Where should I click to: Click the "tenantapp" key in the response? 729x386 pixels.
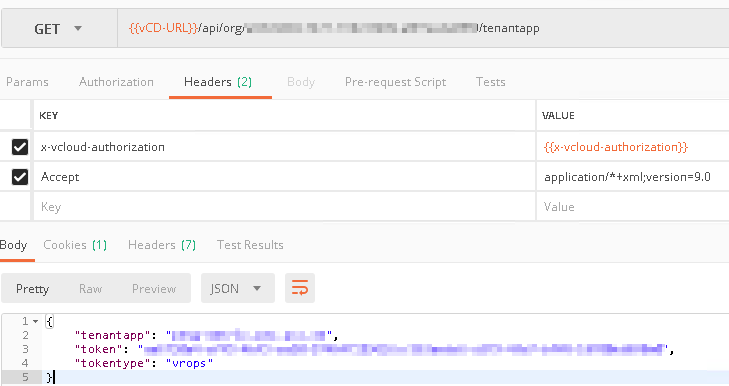coord(112,335)
